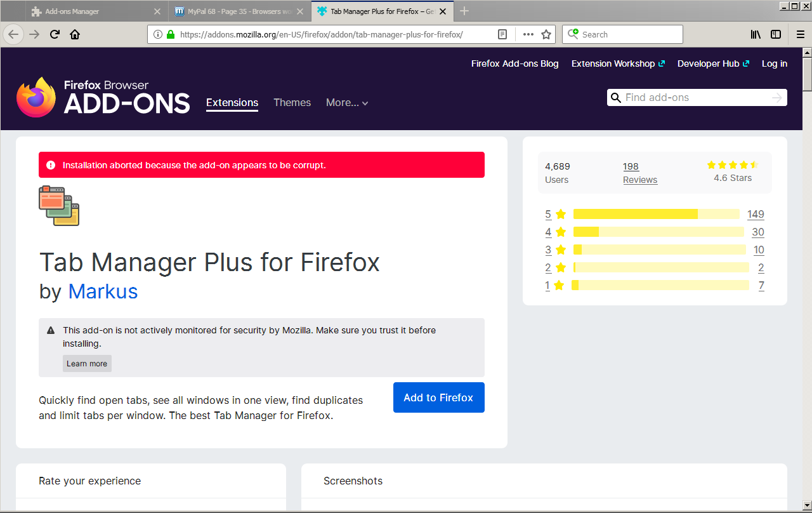Click the 4,689 Users count
This screenshot has width=812, height=513.
(558, 173)
